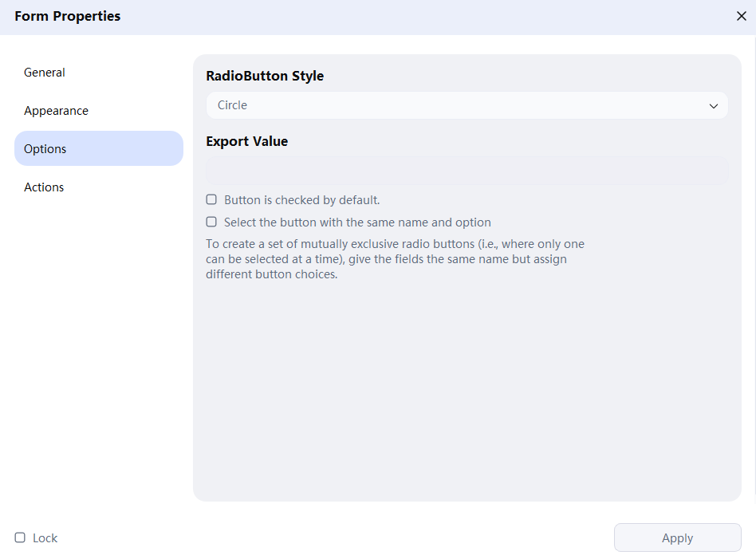Return to General settings
The image size is (756, 559).
click(x=44, y=72)
